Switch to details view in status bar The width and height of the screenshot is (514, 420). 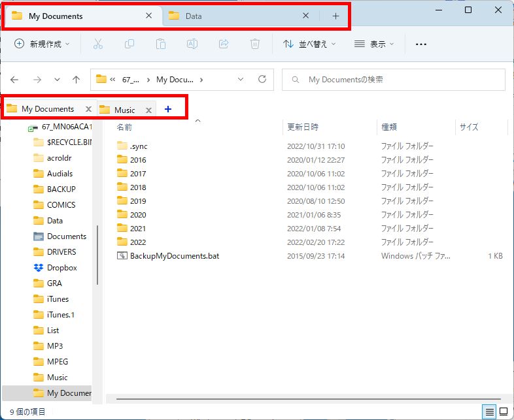489,412
